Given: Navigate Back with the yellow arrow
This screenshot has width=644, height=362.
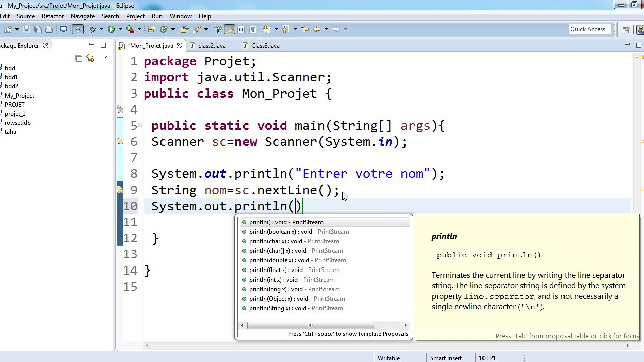Looking at the screenshot, I should pos(317,29).
